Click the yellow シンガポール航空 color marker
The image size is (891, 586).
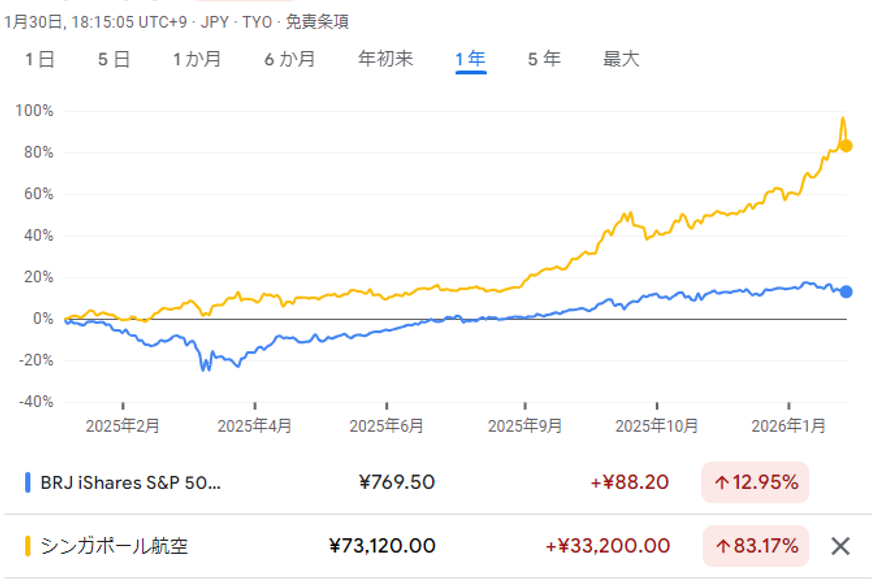point(28,546)
